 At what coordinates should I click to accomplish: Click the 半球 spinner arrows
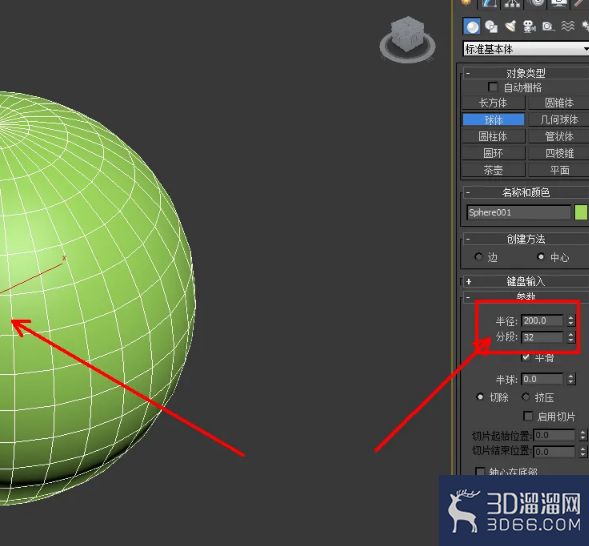[x=571, y=379]
